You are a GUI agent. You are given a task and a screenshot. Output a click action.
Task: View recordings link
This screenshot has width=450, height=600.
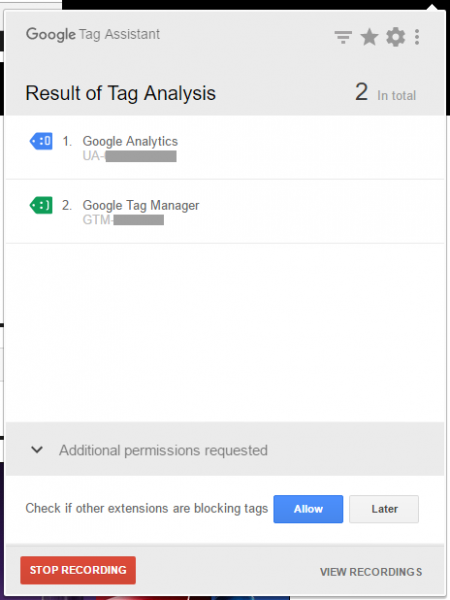371,572
